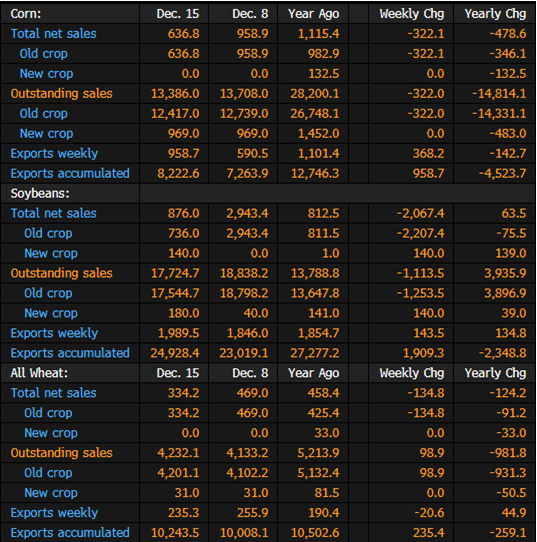Click top Yearly Chg column header
The width and height of the screenshot is (537, 542).
495,14
